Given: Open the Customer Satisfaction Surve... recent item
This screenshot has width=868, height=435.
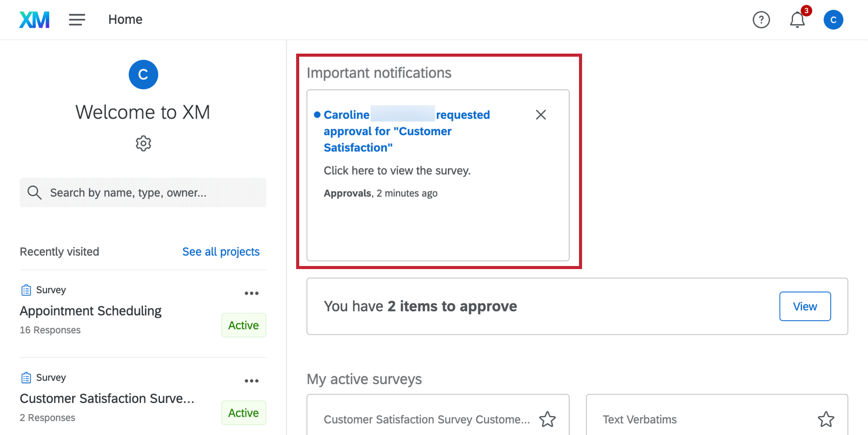Looking at the screenshot, I should tap(107, 399).
